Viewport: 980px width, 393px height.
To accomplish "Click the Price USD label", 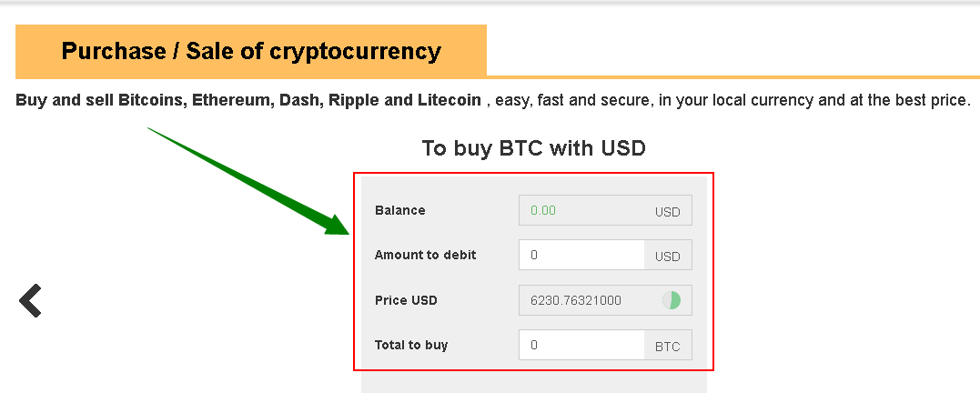I will click(x=406, y=300).
